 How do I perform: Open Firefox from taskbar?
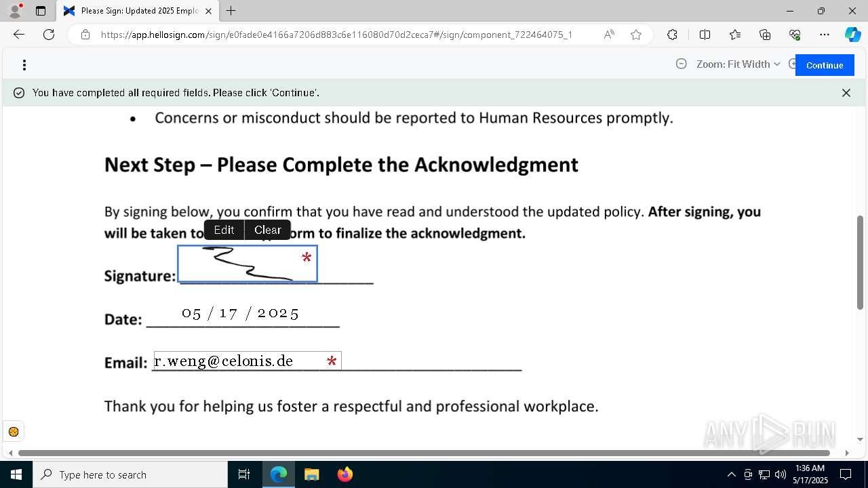click(344, 474)
